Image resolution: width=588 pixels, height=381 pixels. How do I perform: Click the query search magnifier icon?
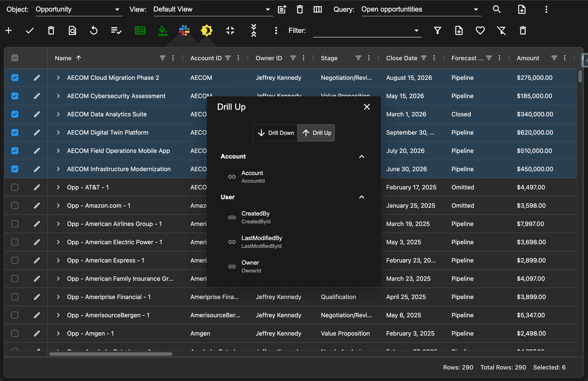point(497,9)
